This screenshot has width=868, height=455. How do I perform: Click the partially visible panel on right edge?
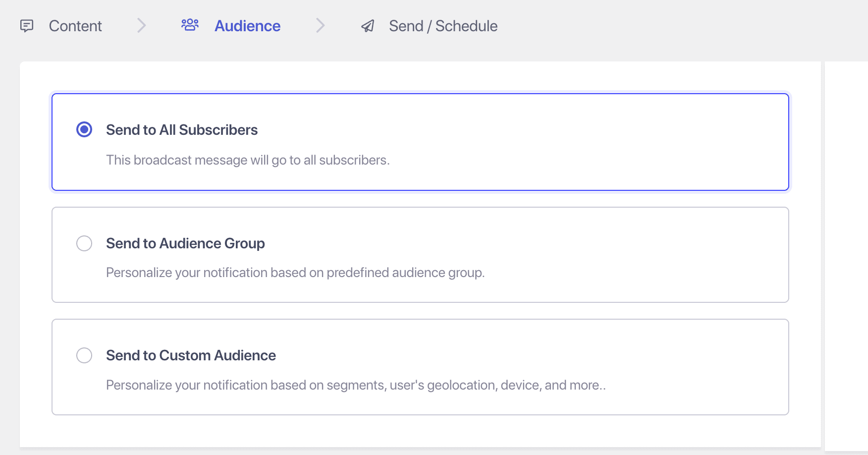click(846, 248)
